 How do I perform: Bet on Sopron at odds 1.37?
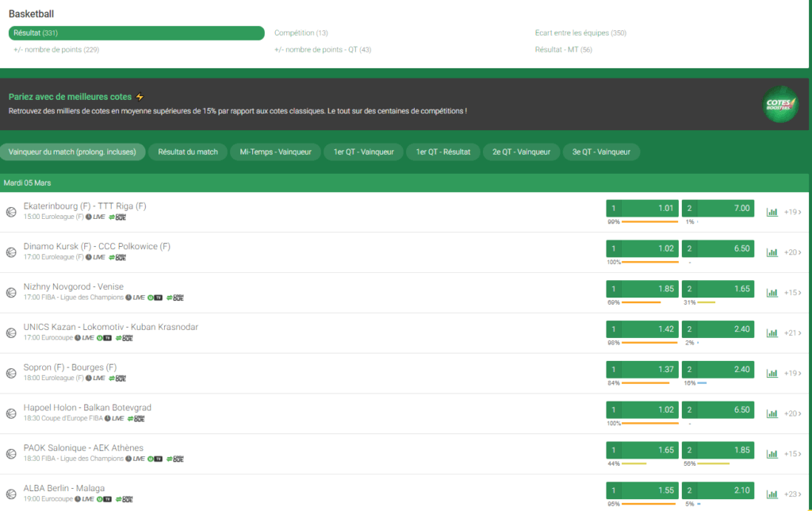(642, 370)
